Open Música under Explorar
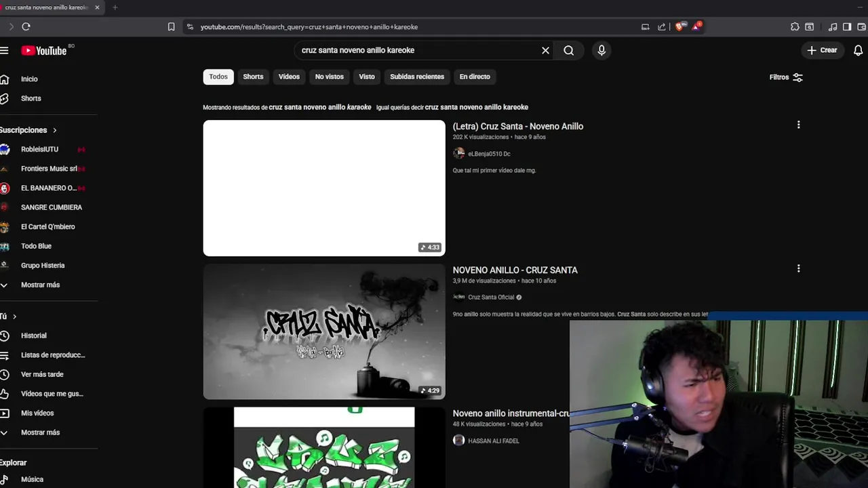This screenshot has height=488, width=868. click(32, 479)
